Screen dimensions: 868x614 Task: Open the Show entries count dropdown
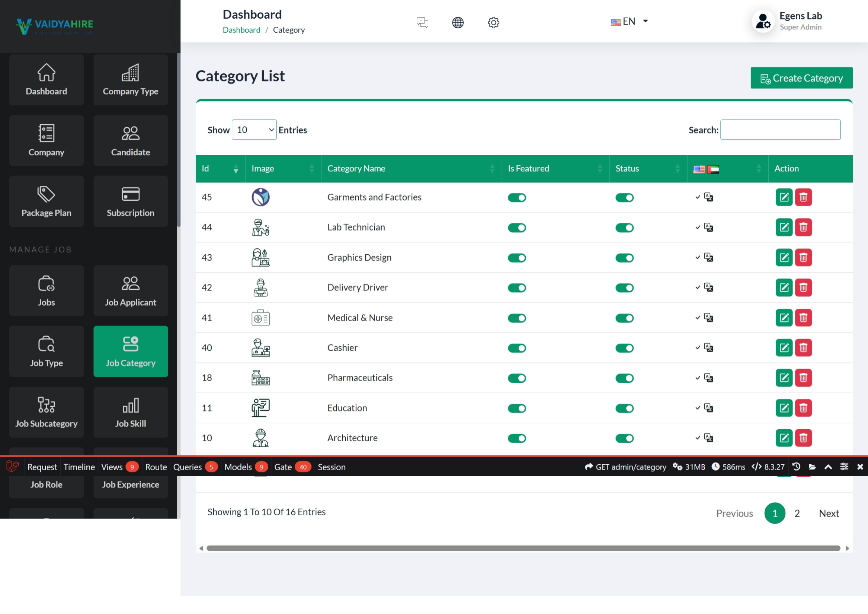[x=254, y=130]
